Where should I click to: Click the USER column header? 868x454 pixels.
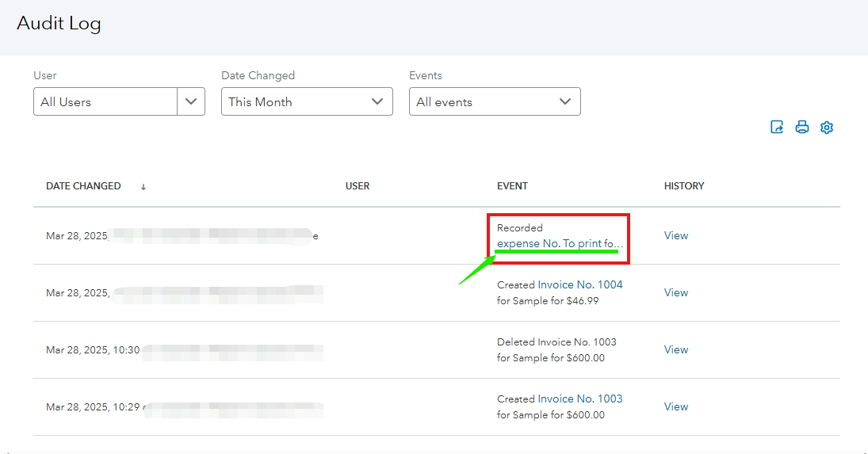coord(358,186)
